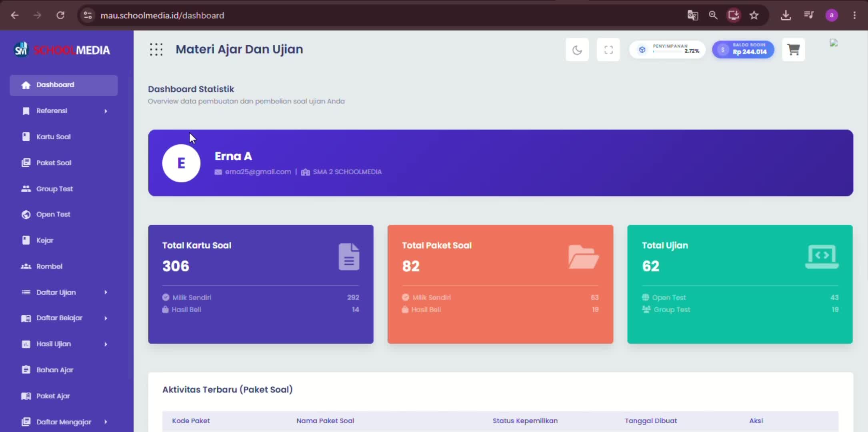Click the Chrome profile avatar
This screenshot has height=432, width=868.
[x=832, y=15]
